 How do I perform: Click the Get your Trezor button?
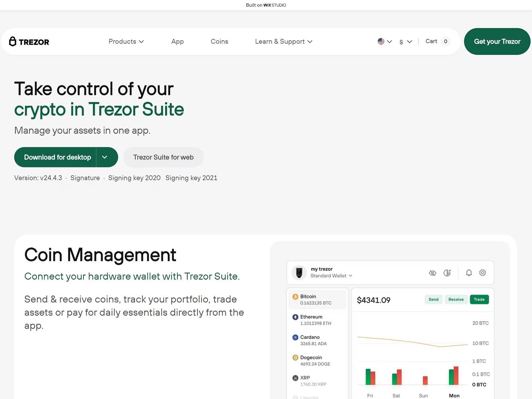click(x=497, y=42)
